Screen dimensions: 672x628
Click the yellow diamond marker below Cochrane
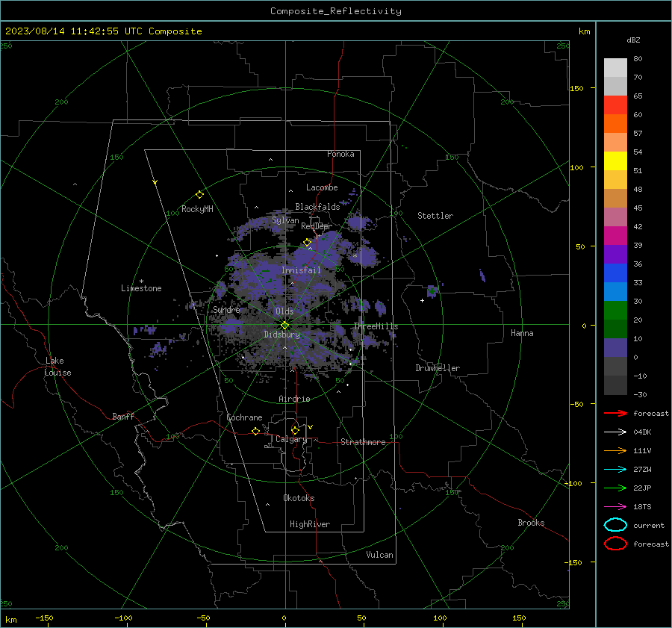255,431
